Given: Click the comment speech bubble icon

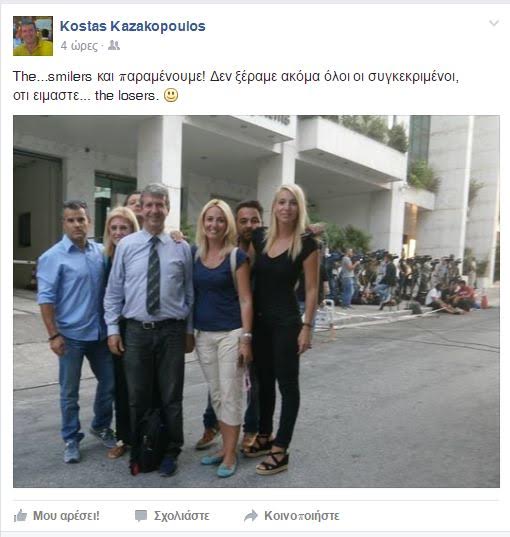Looking at the screenshot, I should (x=140, y=516).
